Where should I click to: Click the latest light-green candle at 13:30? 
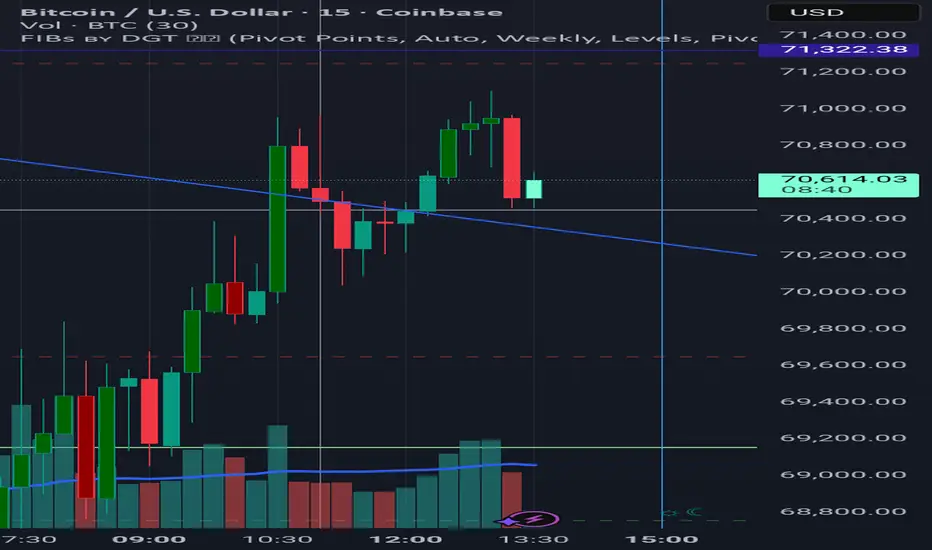[534, 189]
